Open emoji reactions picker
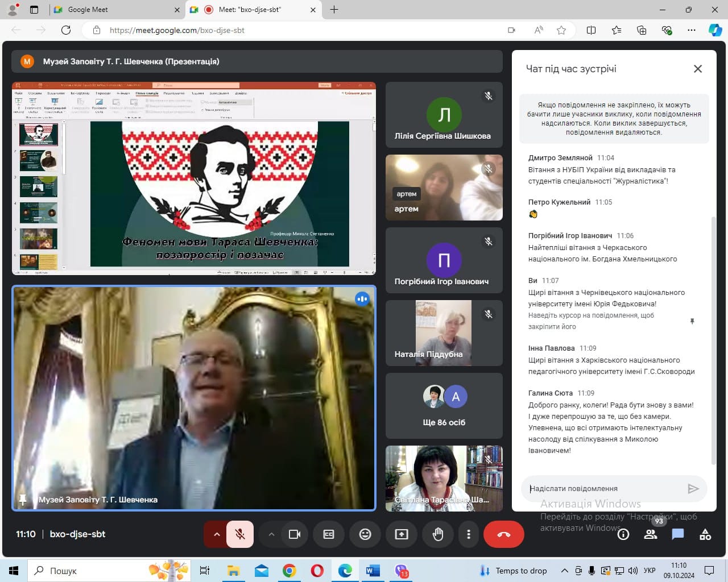The image size is (728, 582). pyautogui.click(x=365, y=534)
